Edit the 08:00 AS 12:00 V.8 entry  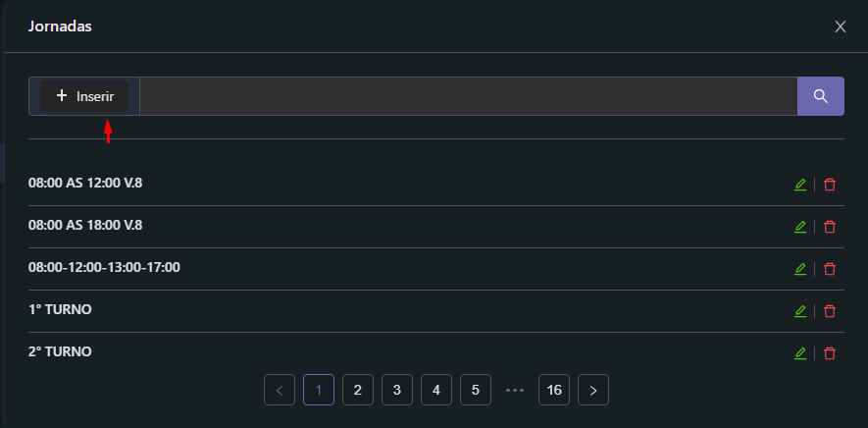(800, 185)
